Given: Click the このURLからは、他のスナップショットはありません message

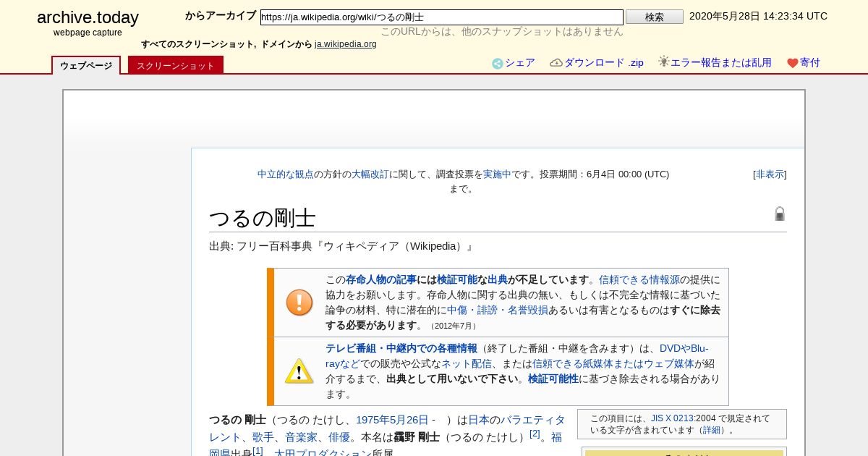Looking at the screenshot, I should [502, 32].
